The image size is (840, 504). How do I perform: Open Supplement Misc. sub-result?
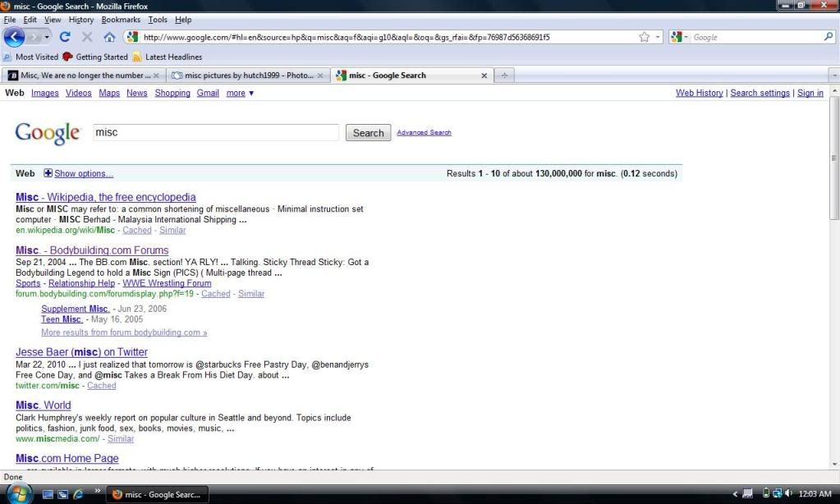coord(76,309)
